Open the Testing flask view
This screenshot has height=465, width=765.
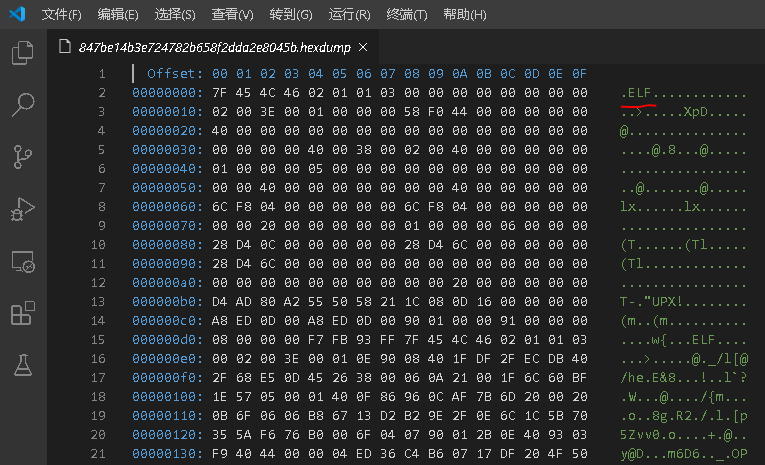[23, 365]
